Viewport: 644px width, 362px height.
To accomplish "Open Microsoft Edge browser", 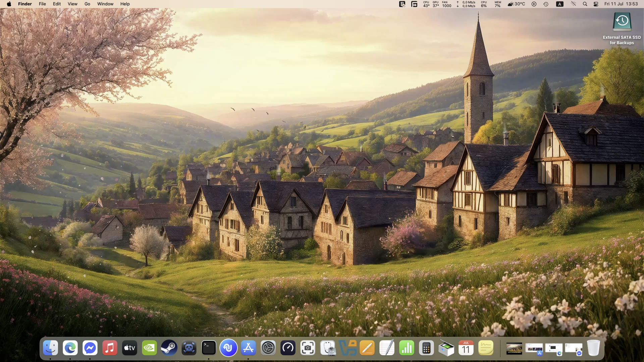I will [70, 348].
